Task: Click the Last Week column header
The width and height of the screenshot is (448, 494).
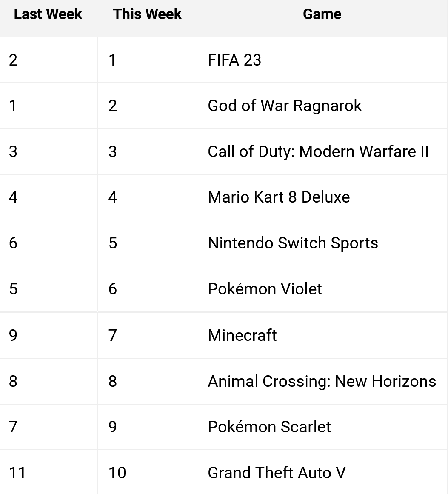Action: (x=48, y=14)
